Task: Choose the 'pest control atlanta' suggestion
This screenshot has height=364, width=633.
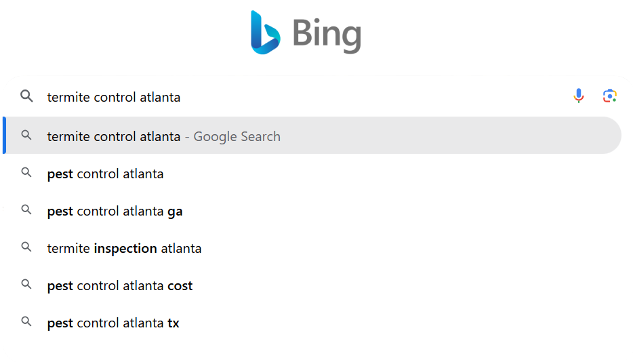Action: 105,174
